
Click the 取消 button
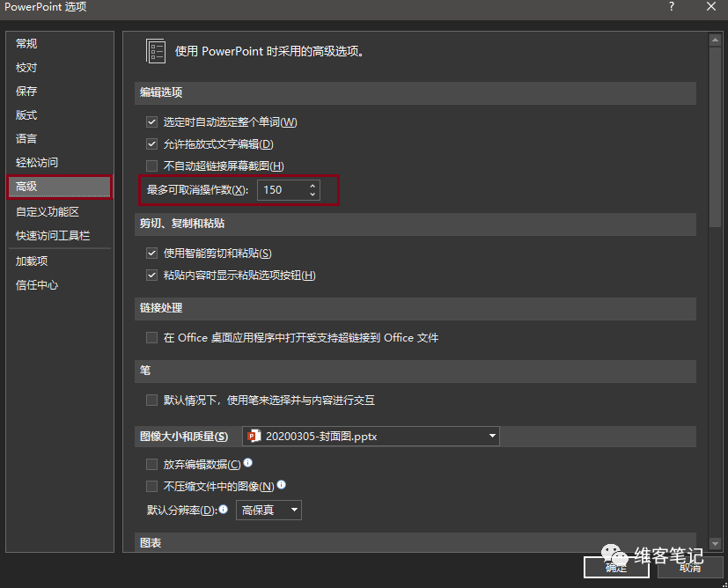690,568
